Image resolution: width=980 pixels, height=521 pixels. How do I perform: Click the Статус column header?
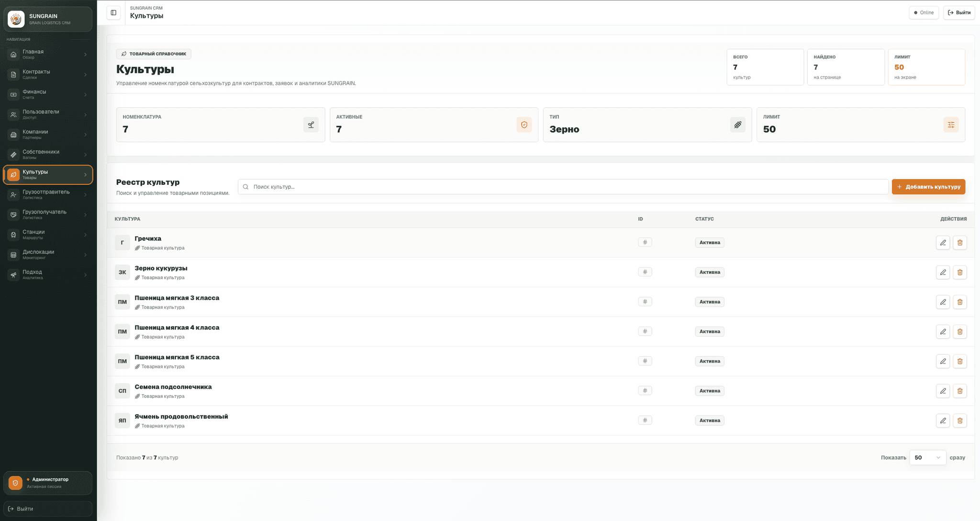pyautogui.click(x=704, y=219)
